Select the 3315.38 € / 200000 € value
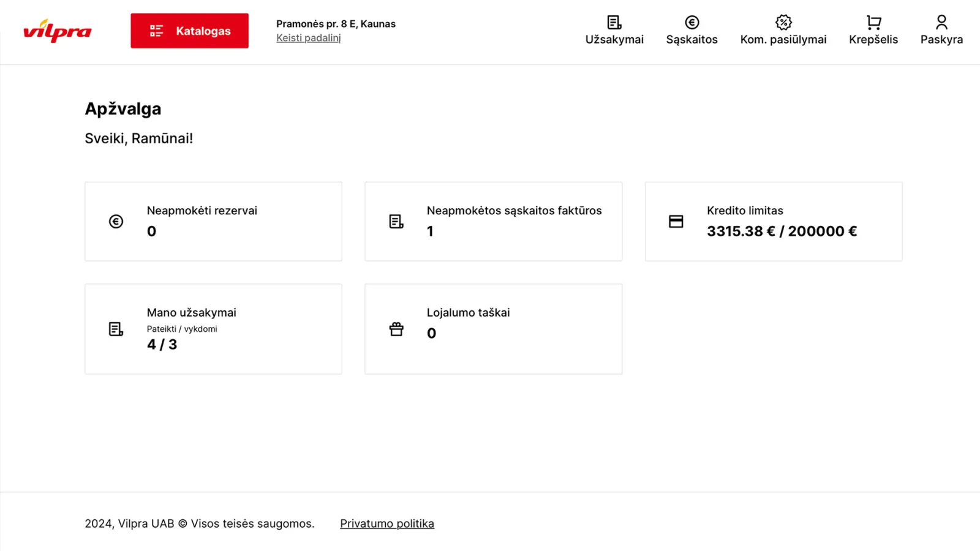 [782, 231]
